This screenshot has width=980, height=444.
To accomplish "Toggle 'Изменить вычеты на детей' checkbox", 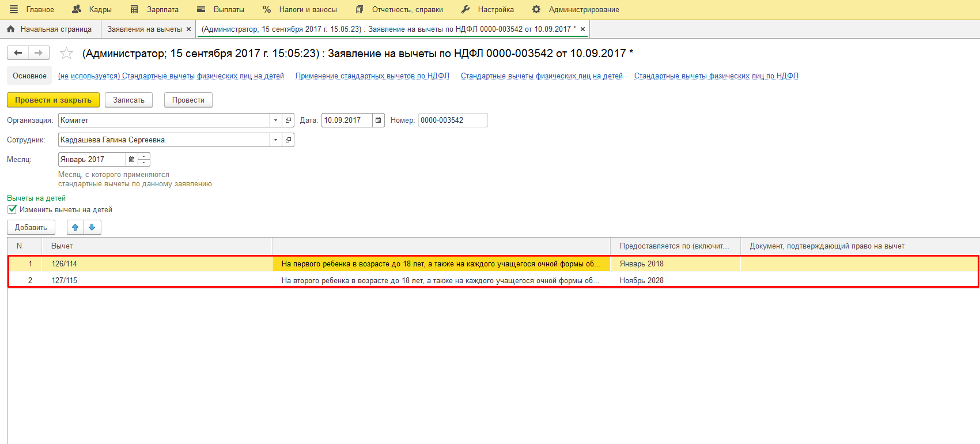I will click(x=12, y=209).
